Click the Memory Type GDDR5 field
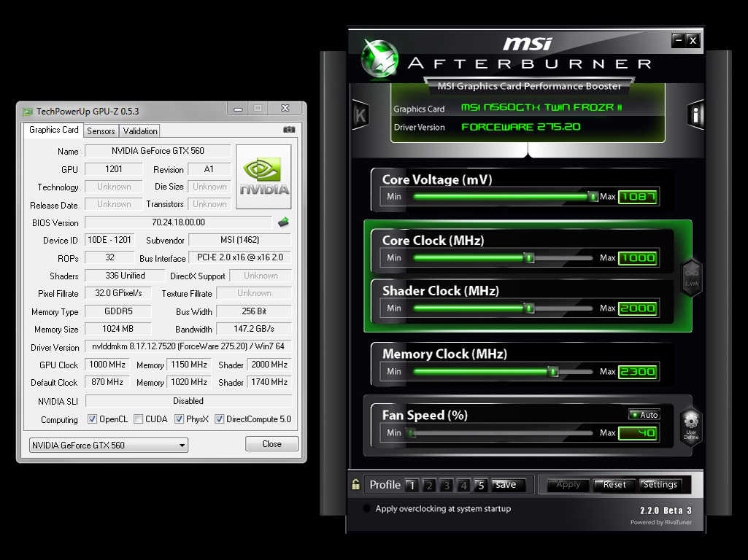This screenshot has width=748, height=560. tap(118, 311)
